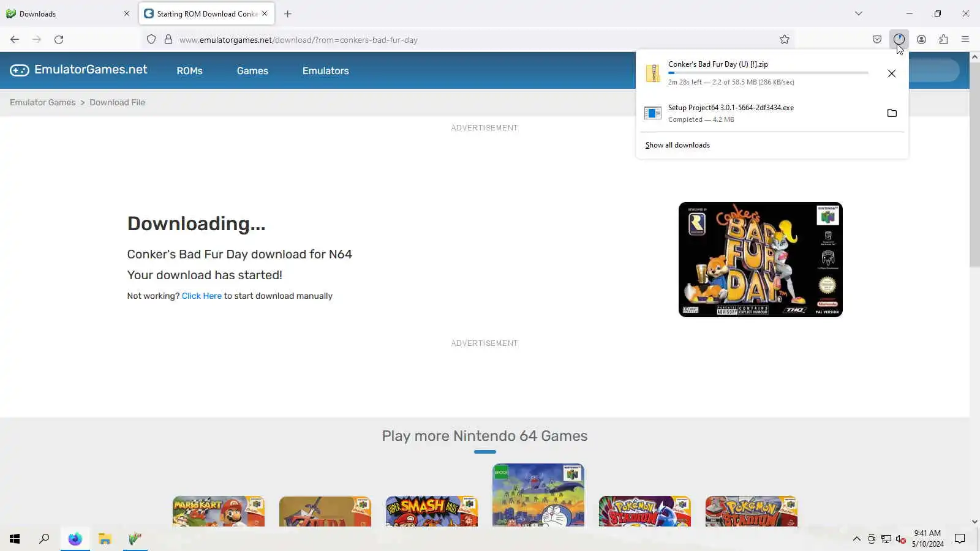Click the Download File breadcrumb text
Viewport: 980px width, 551px height.
pyautogui.click(x=118, y=102)
